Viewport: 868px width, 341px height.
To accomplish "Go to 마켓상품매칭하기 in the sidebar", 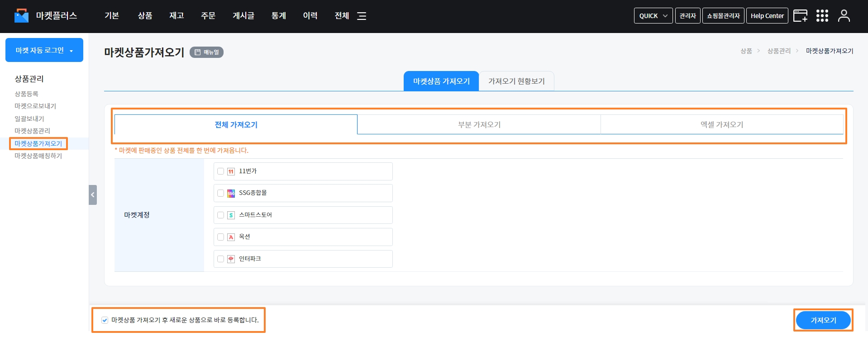I will (38, 156).
